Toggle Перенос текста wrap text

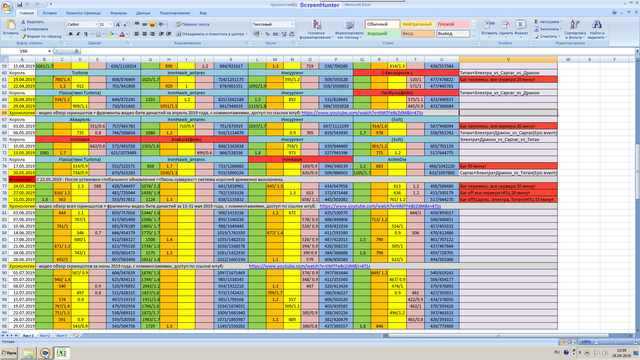[x=193, y=24]
